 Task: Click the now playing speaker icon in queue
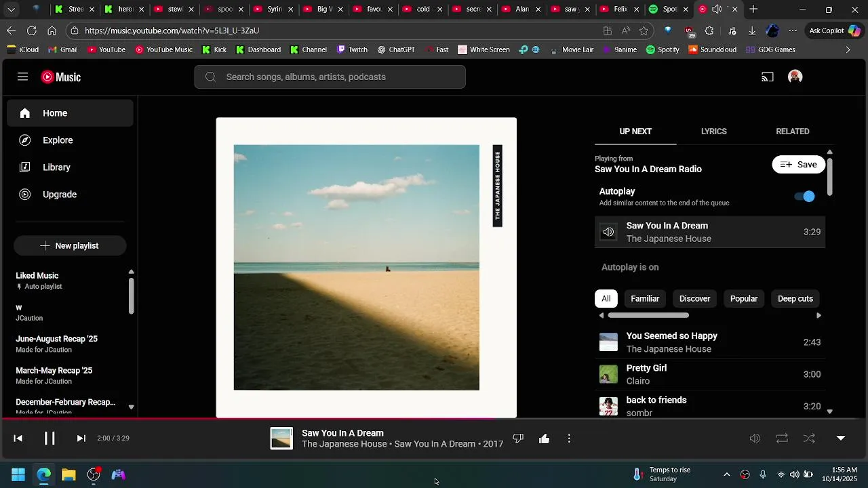click(608, 232)
